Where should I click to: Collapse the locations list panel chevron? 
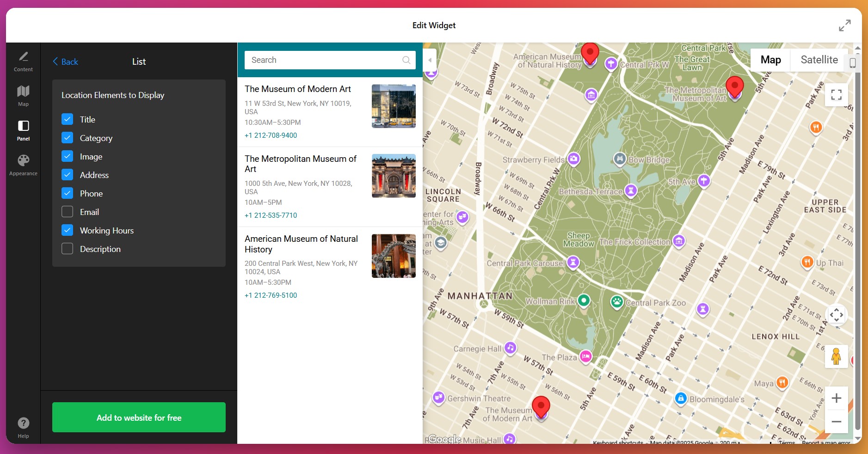tap(430, 60)
